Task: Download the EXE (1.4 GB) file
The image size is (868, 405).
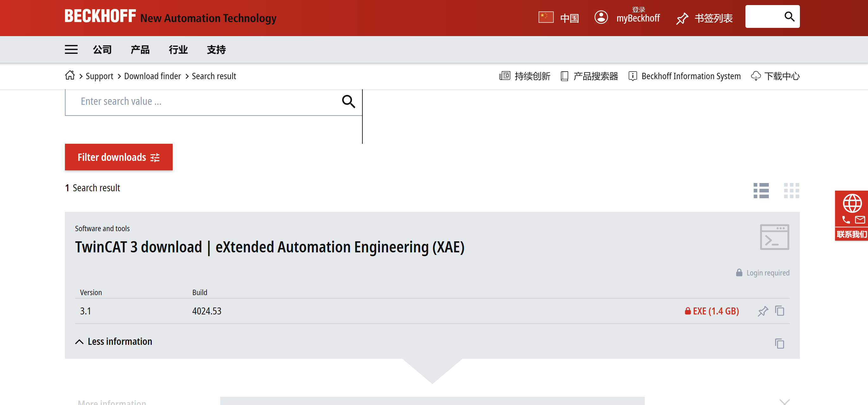Action: point(712,311)
